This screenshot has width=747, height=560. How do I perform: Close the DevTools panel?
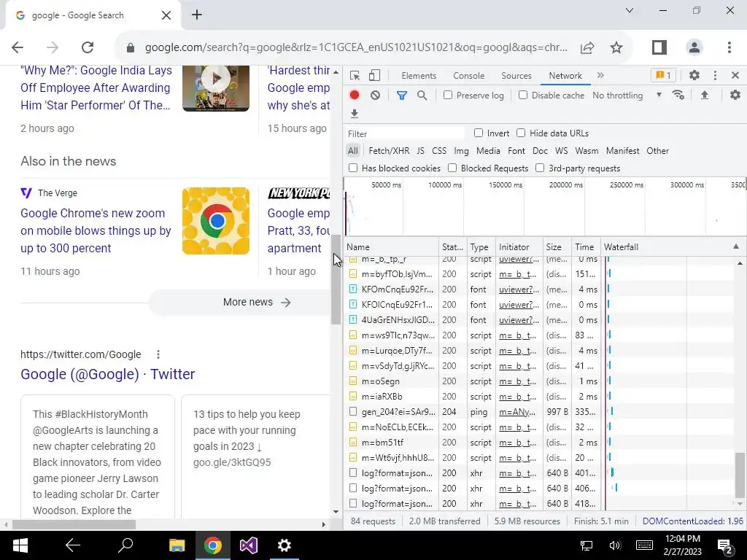(735, 75)
